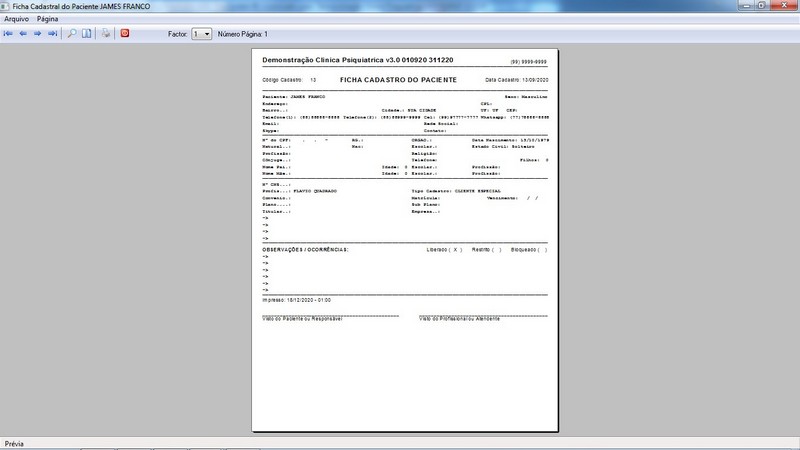Go to first page arrow icon
800x450 pixels.
coord(8,34)
